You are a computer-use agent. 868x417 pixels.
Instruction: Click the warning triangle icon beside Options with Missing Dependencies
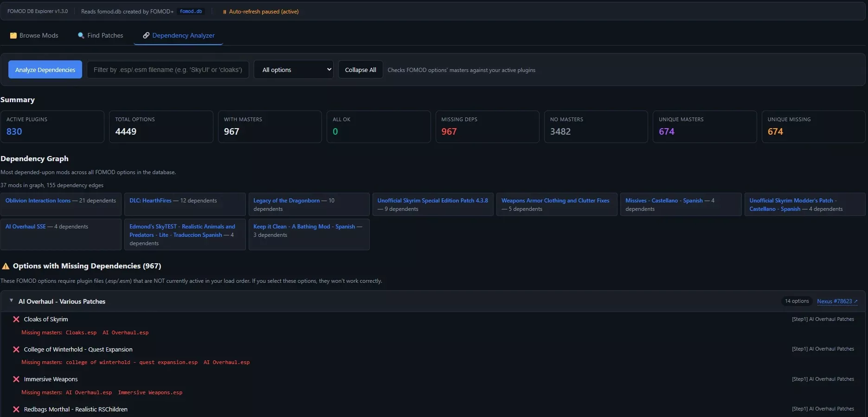click(6, 266)
